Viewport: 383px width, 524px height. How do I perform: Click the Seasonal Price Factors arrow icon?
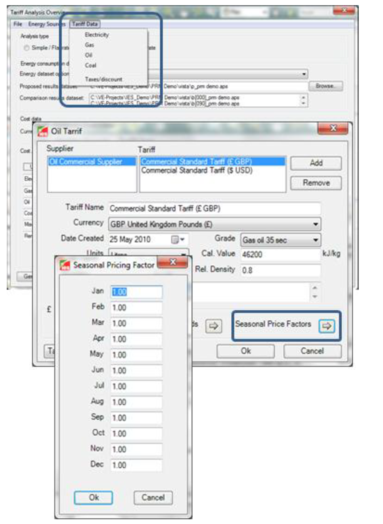326,326
